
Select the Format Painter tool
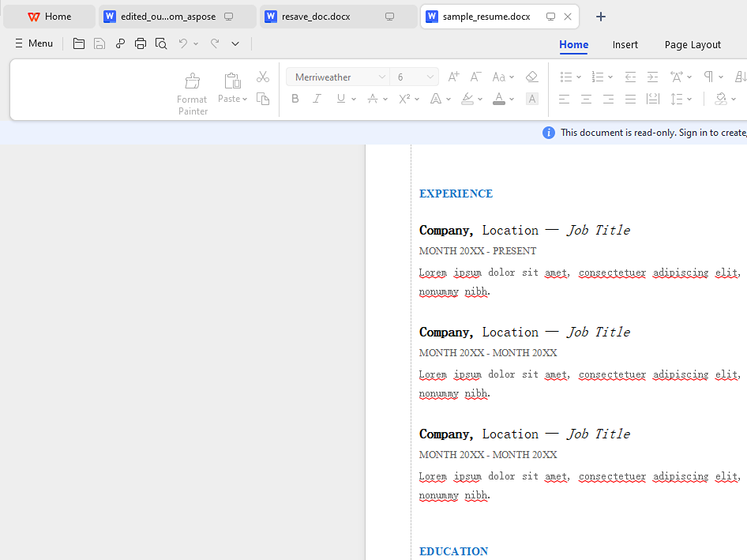(193, 93)
